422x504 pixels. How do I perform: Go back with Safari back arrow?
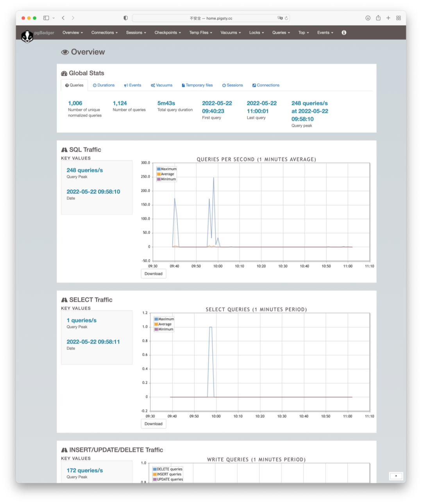pyautogui.click(x=63, y=18)
